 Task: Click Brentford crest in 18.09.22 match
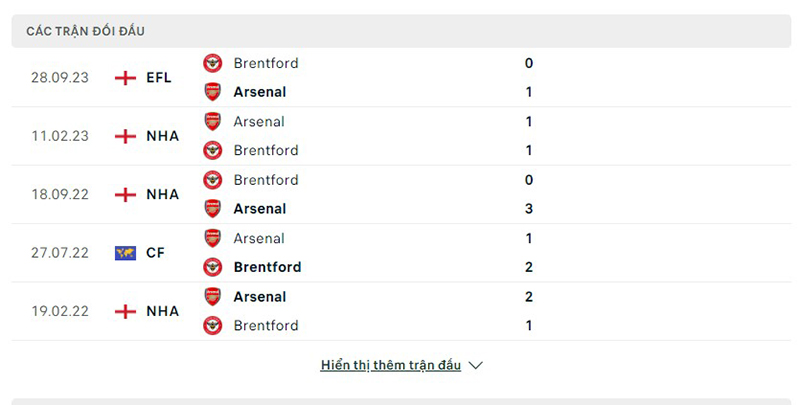[213, 180]
